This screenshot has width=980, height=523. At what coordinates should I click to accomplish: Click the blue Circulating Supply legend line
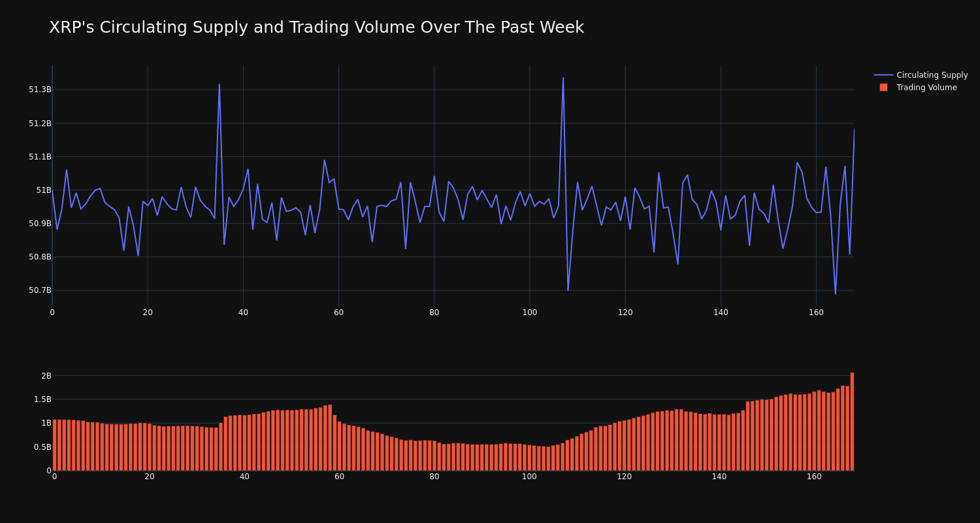pyautogui.click(x=883, y=75)
